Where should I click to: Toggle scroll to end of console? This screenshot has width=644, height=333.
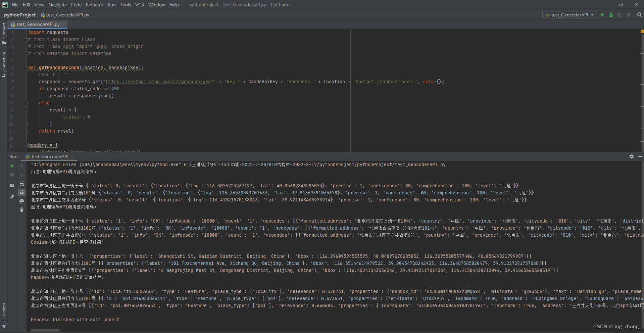22,192
